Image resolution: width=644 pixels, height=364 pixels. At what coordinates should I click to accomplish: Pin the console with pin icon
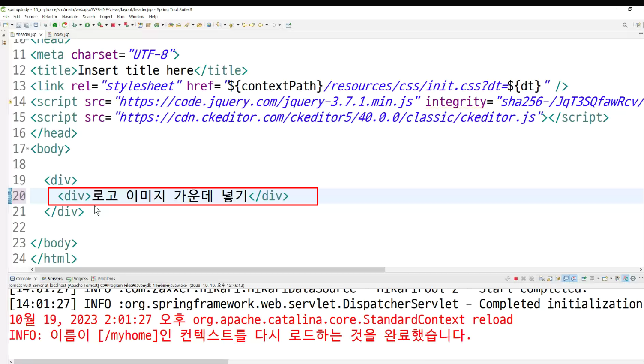pyautogui.click(x=584, y=279)
